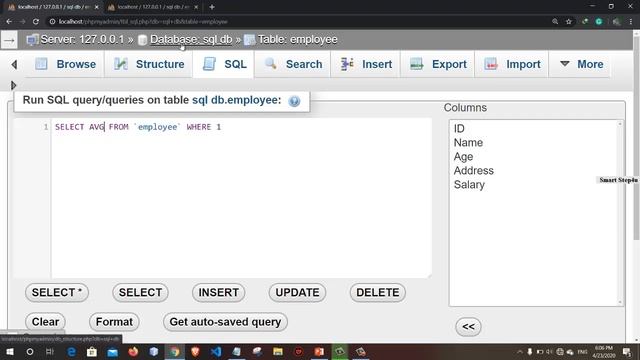Open File Explorer from taskbar

(x=278, y=352)
